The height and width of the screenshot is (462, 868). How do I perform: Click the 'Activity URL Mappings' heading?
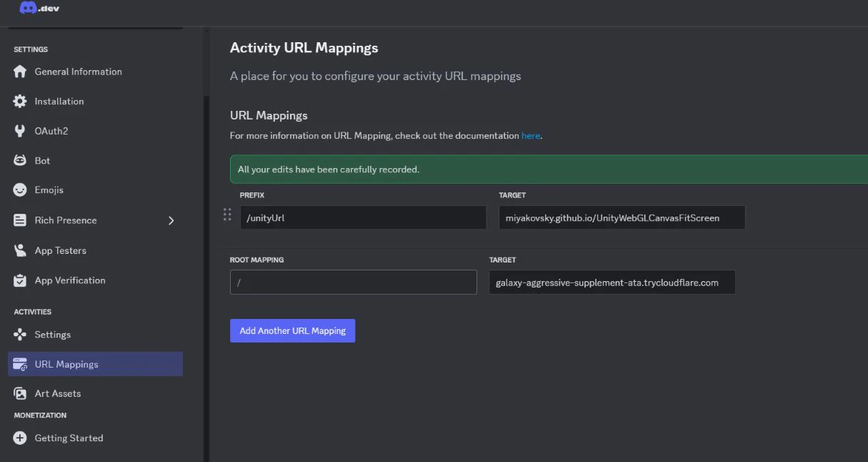[304, 48]
